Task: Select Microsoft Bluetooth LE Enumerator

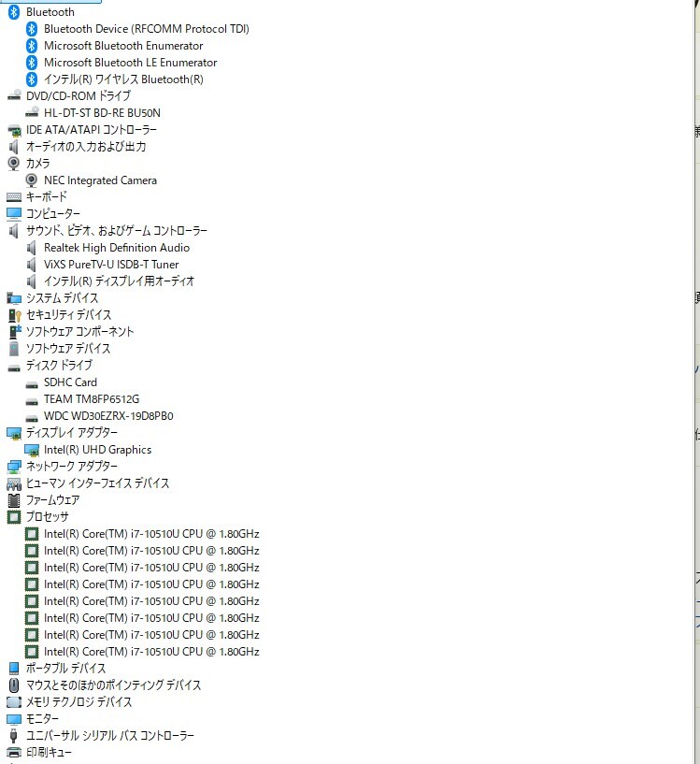Action: point(131,63)
